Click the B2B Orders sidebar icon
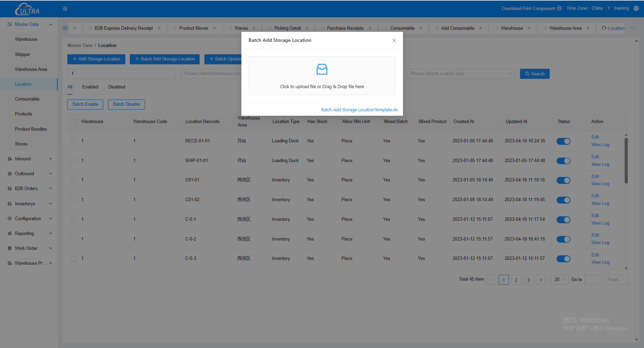Screen dimensions: 644x348 10,189
